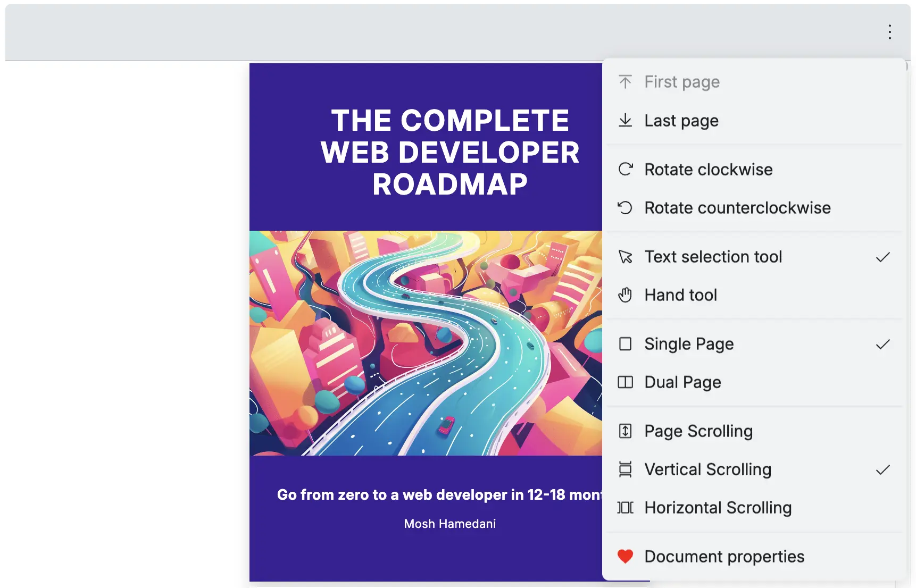Select Last page from the menu

point(681,120)
